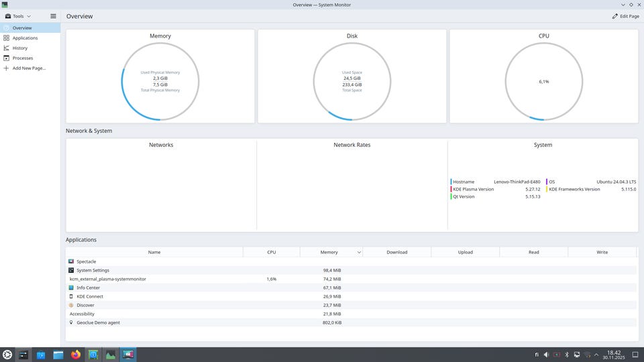Click the Qt Version entry
The width and height of the screenshot is (644, 362).
tap(495, 196)
